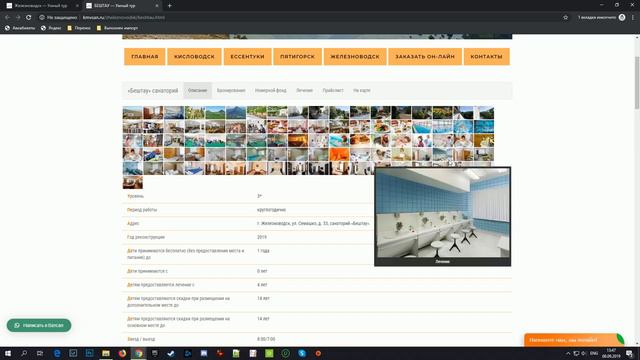Open the ЖЕЛЕЗНОВОДСК section
Image resolution: width=640 pixels, height=360 pixels.
[x=355, y=57]
